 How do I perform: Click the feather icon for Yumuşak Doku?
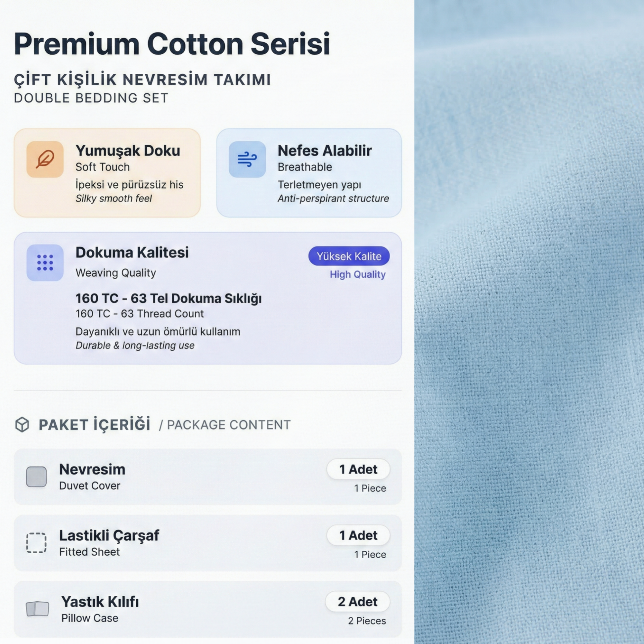point(45,159)
